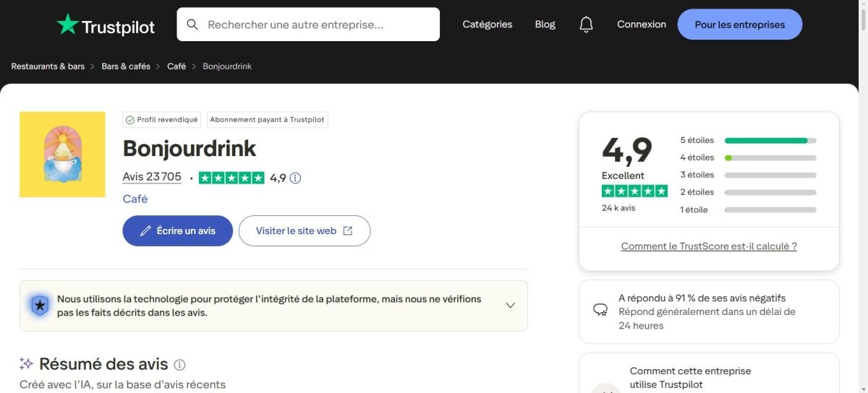Viewport: 868px width, 393px height.
Task: Click the Pour les entreprises button
Action: [x=740, y=25]
